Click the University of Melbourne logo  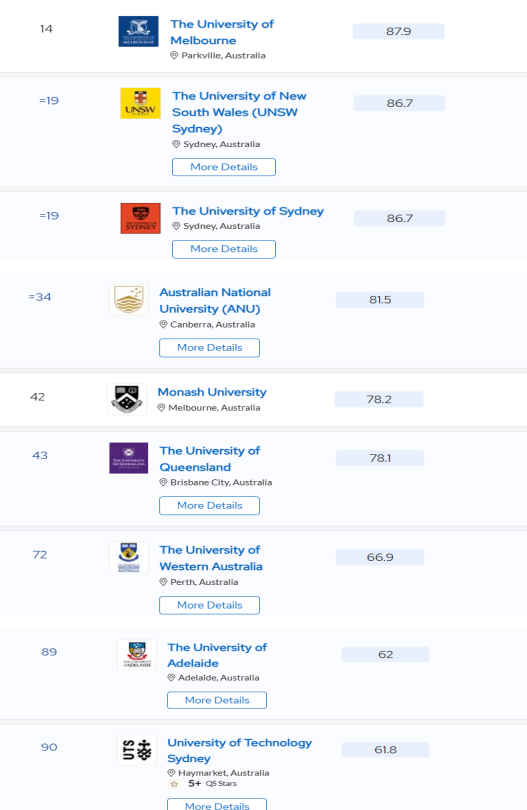138,32
